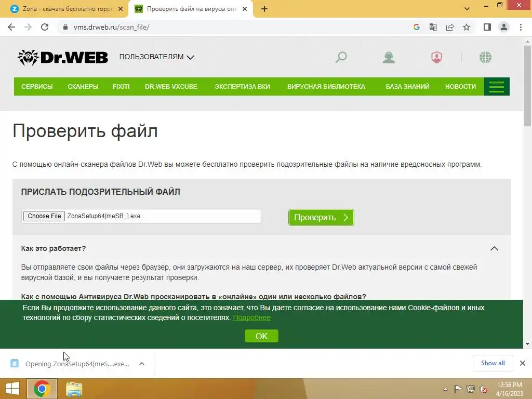
Task: Open ВИРУСНАЯ БИБЛИОТЕКА menu item
Action: point(326,87)
